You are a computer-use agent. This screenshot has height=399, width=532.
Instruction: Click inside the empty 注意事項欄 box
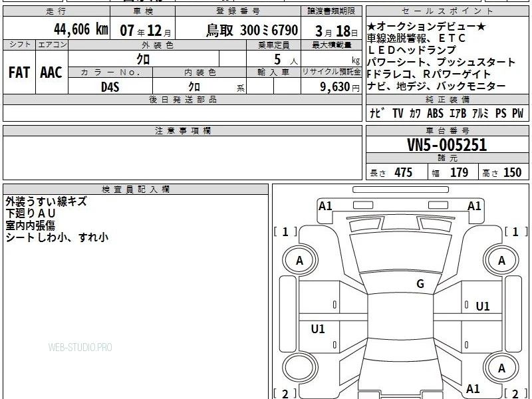(x=182, y=158)
